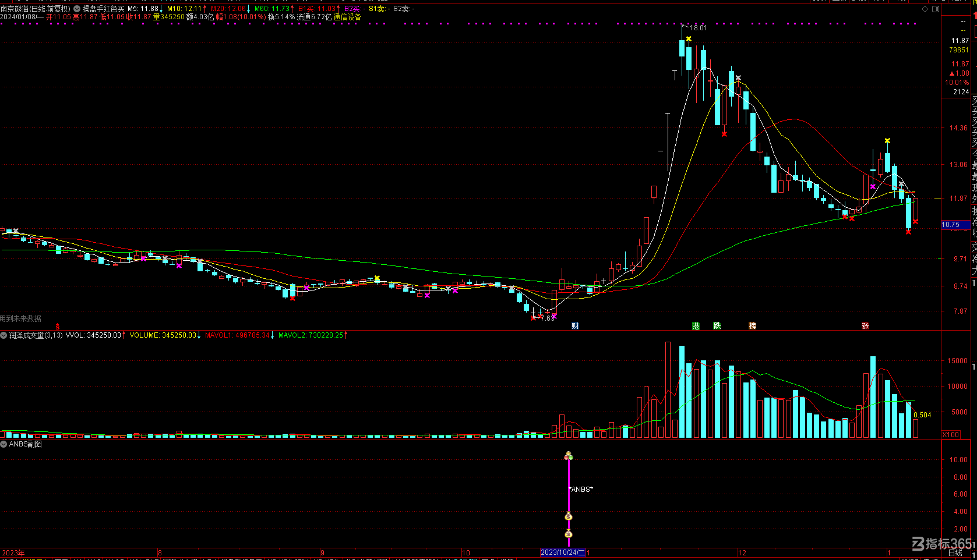Click the 用到未来数据 warning text

pos(21,318)
